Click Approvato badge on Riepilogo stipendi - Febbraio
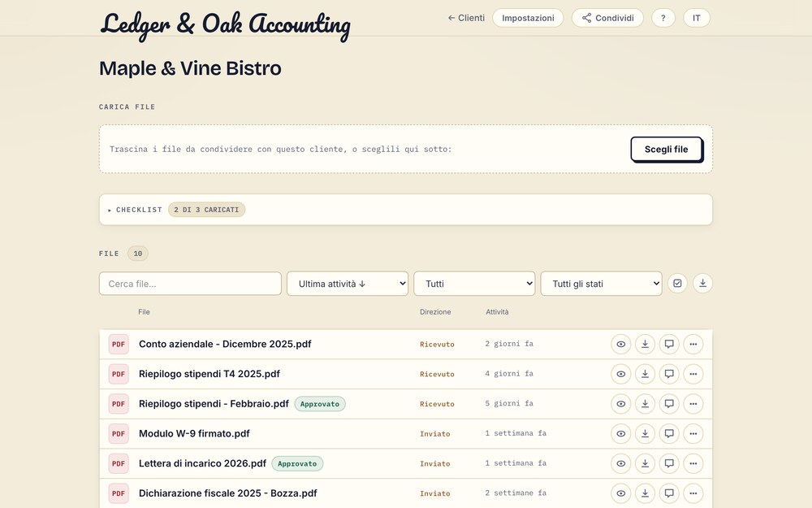The height and width of the screenshot is (508, 812). (x=319, y=404)
